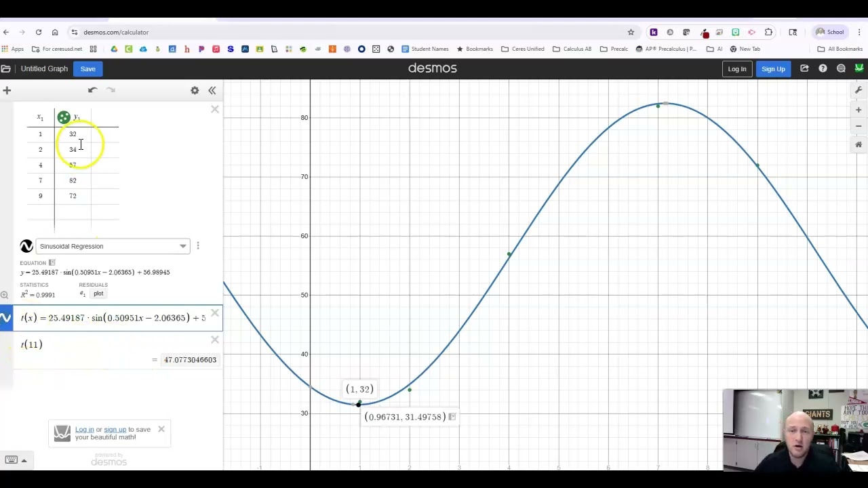The image size is (868, 488).
Task: Click the Log In button
Action: click(737, 68)
